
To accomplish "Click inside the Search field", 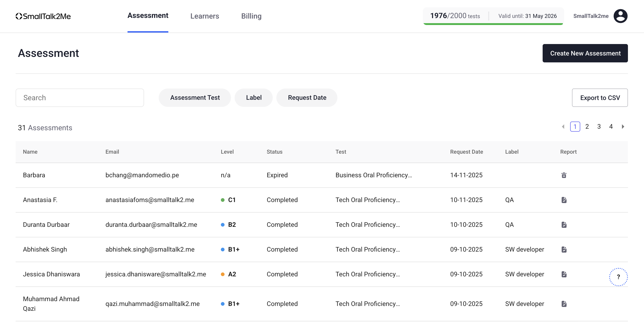I will (80, 97).
